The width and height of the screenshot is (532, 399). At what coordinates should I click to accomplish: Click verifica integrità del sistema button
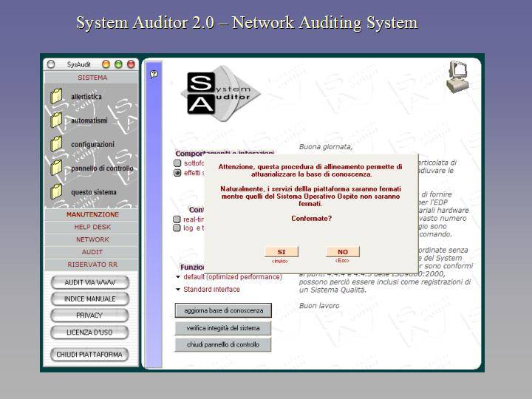[x=223, y=328]
